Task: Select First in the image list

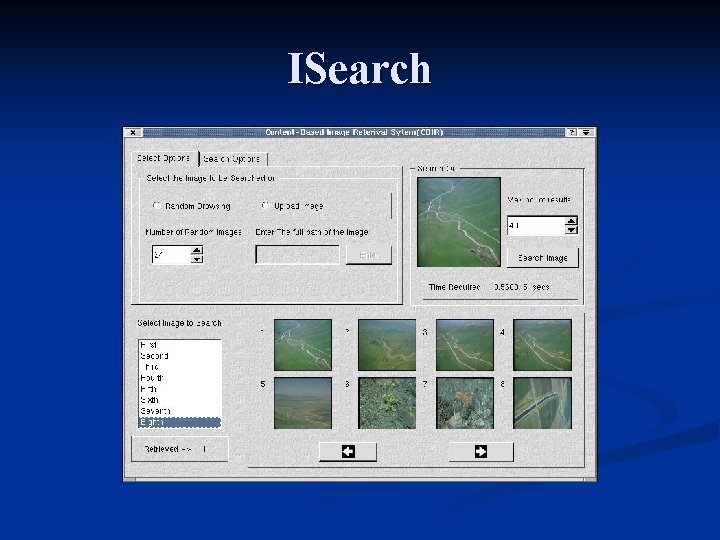Action: pyautogui.click(x=180, y=345)
